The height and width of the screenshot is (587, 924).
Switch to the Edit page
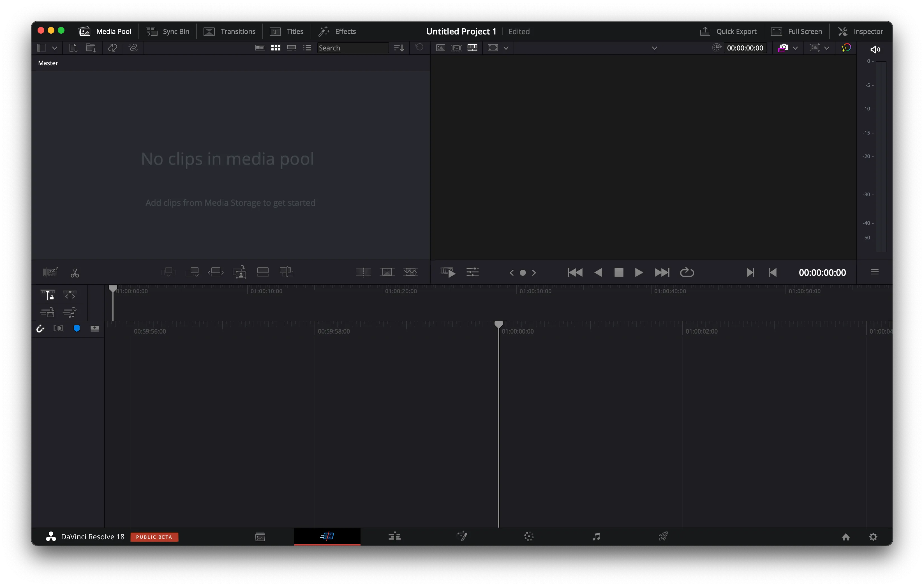click(395, 537)
